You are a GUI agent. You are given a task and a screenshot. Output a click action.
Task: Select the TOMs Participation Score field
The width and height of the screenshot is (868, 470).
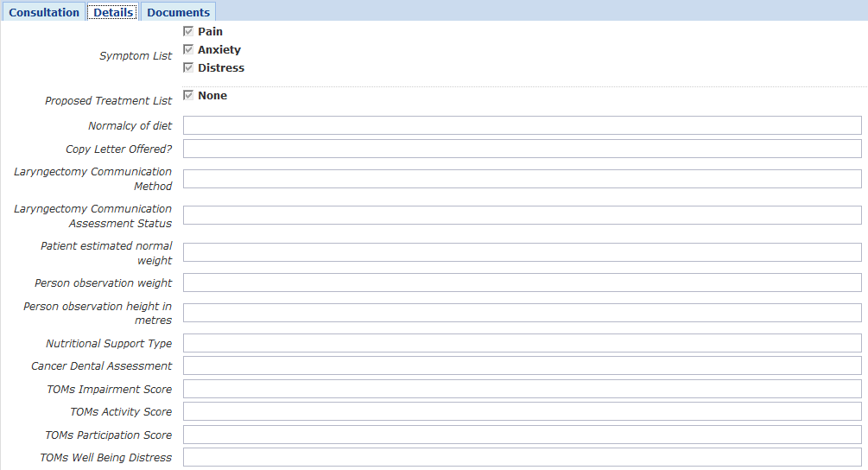tap(522, 435)
